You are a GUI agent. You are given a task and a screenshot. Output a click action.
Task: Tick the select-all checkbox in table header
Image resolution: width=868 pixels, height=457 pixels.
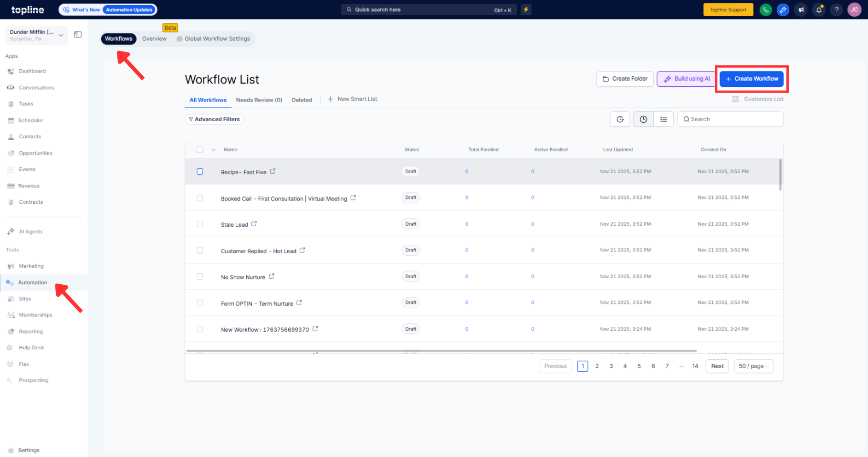pos(200,150)
